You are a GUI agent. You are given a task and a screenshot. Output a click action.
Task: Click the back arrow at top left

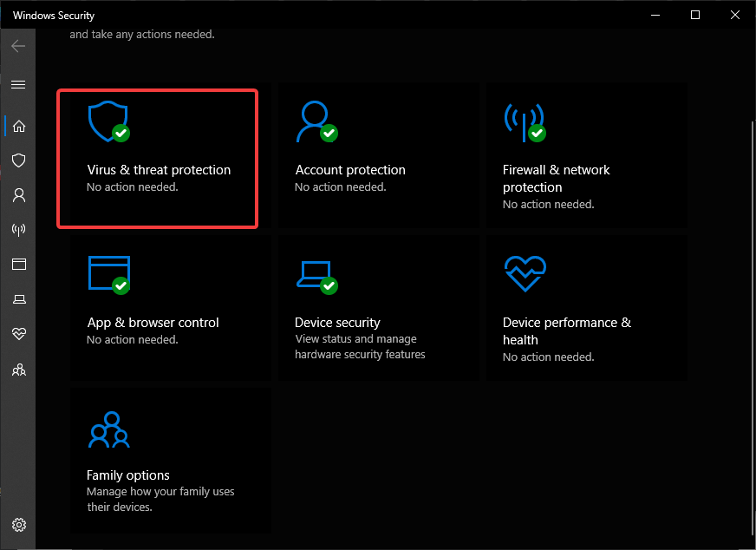(x=17, y=46)
